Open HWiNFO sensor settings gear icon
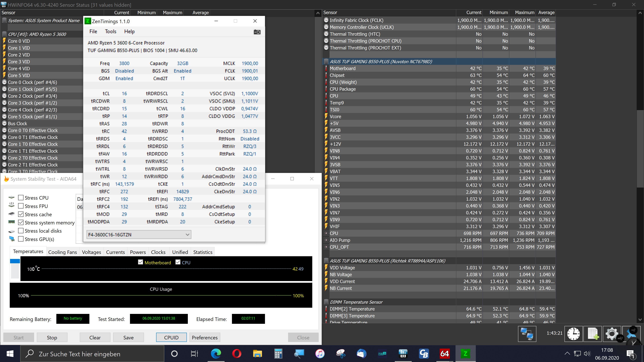The width and height of the screenshot is (644, 362). tap(612, 334)
